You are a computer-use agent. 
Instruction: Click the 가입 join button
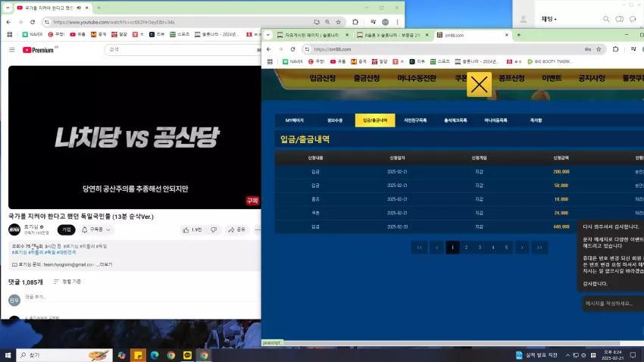click(x=67, y=229)
